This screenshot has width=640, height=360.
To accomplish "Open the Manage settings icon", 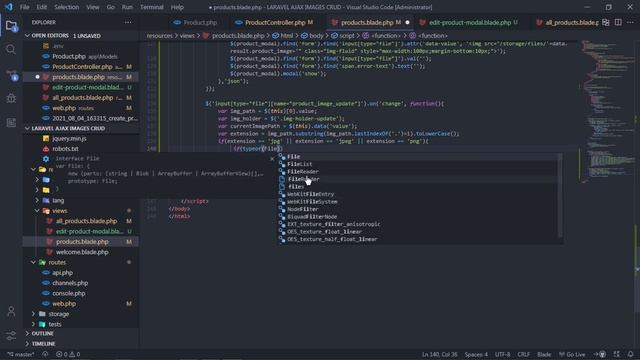I will (11, 335).
